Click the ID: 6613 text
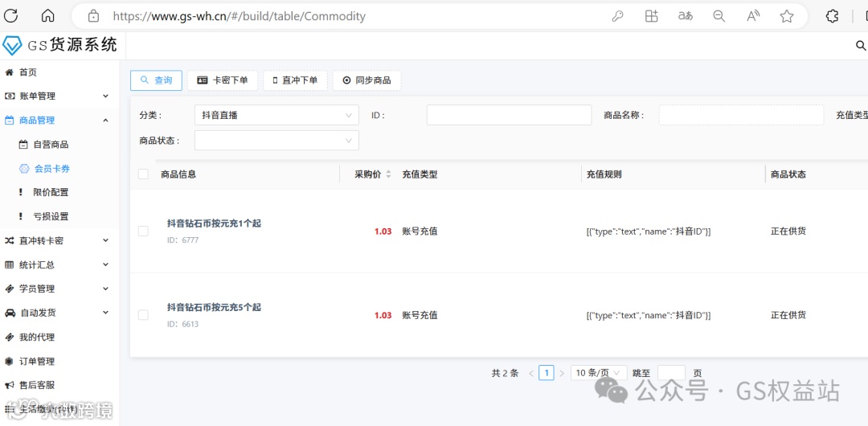This screenshot has width=868, height=426. pyautogui.click(x=182, y=324)
